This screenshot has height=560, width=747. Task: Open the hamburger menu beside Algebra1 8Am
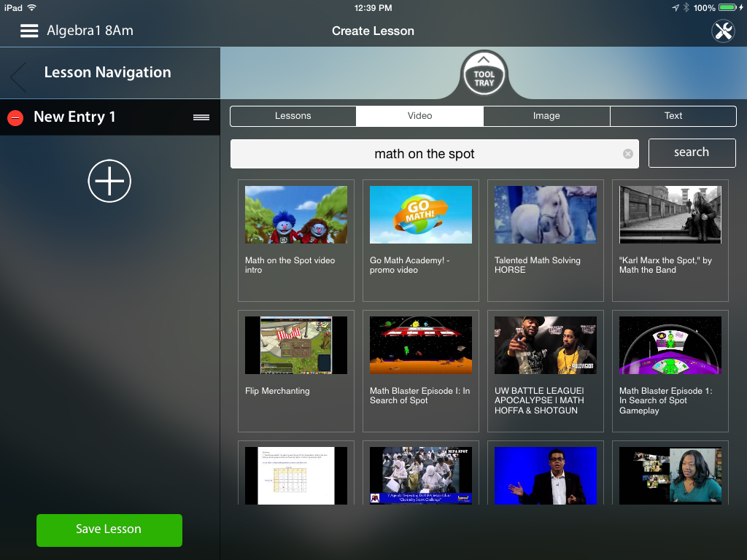coord(29,31)
